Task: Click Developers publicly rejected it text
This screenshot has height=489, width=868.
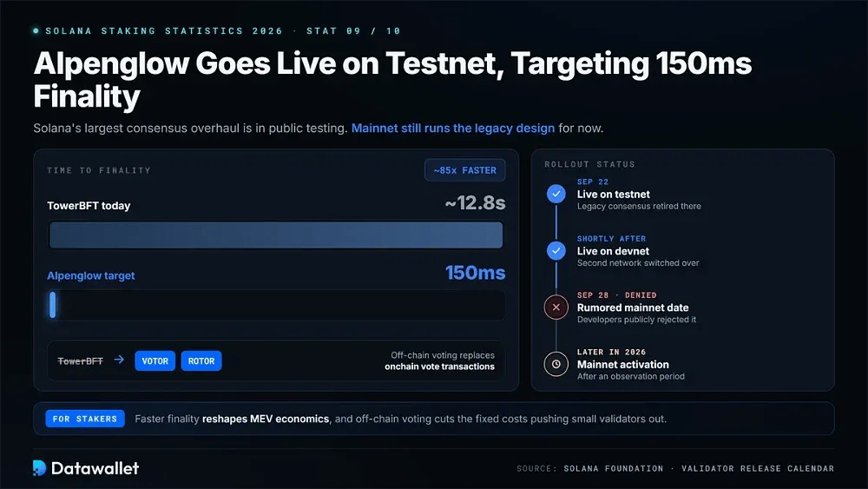Action: [636, 320]
